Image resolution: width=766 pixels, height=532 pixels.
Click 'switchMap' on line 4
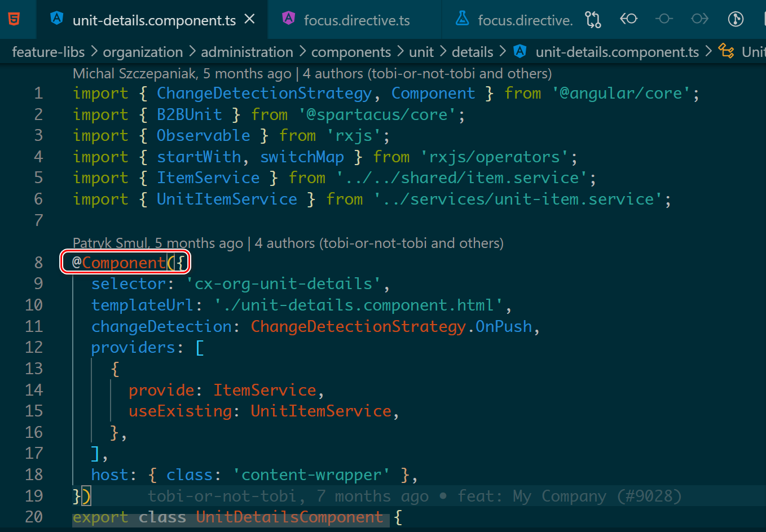click(302, 157)
